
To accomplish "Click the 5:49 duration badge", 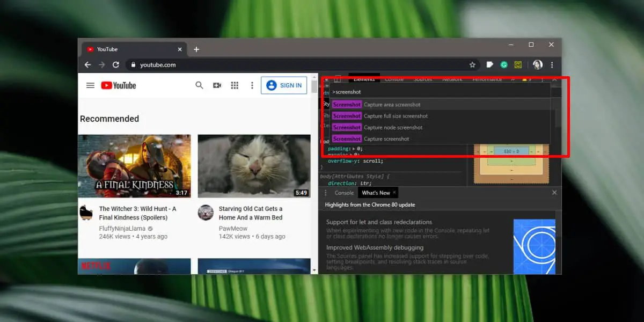I will pyautogui.click(x=301, y=192).
